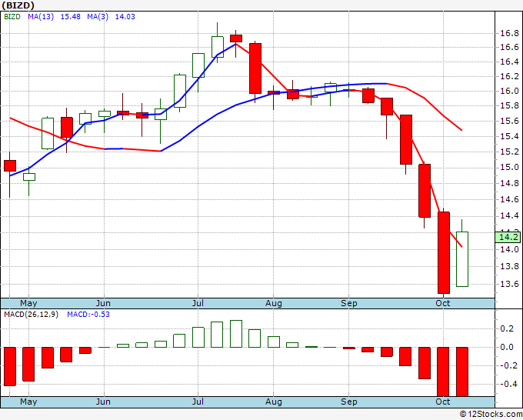Viewport: 523px width, 420px height.
Task: Click the tallest green MACD histogram bar
Action: 236,334
